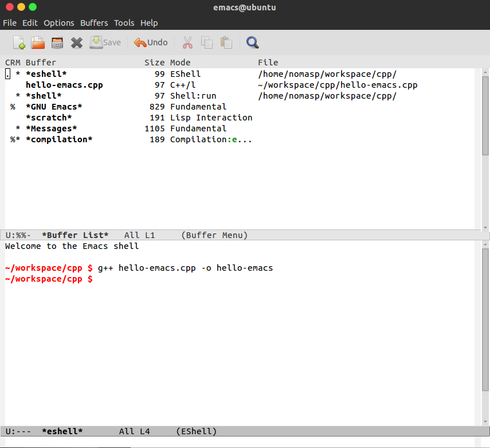Open a file with the folder icon
This screenshot has height=448, width=490.
(38, 42)
